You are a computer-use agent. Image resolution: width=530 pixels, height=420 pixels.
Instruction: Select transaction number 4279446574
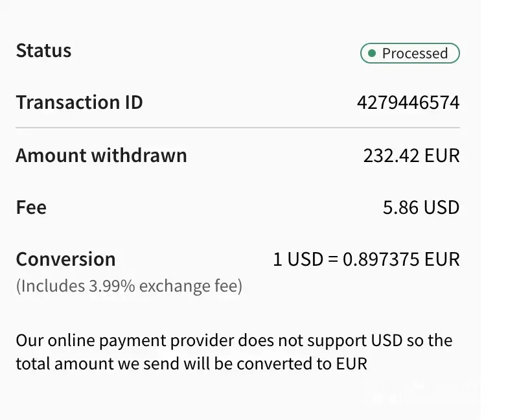(408, 102)
